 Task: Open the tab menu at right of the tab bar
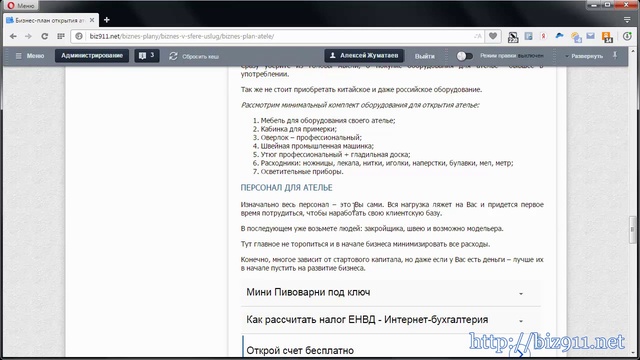[627, 20]
